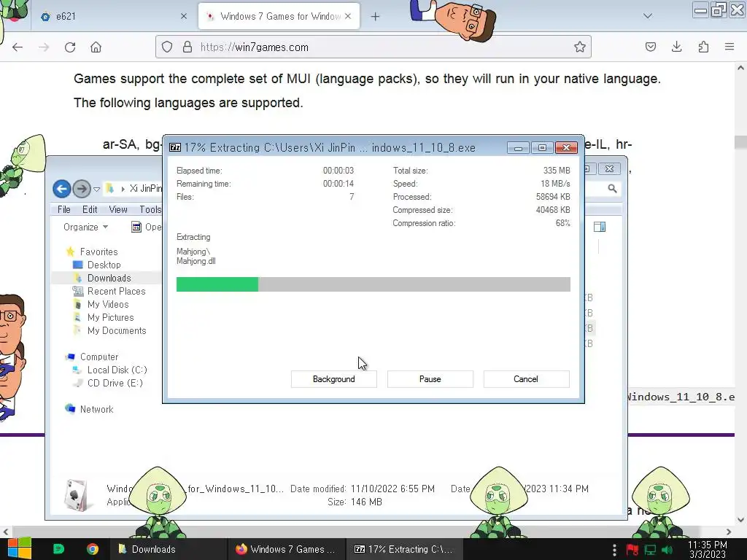
Task: Click the Explorer Ope... toolbar button
Action: click(146, 227)
